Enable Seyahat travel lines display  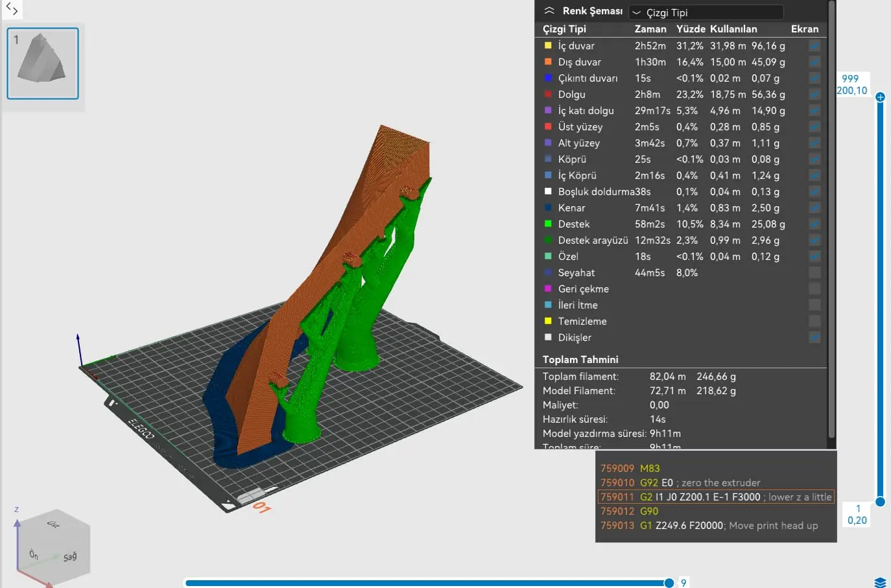[814, 273]
